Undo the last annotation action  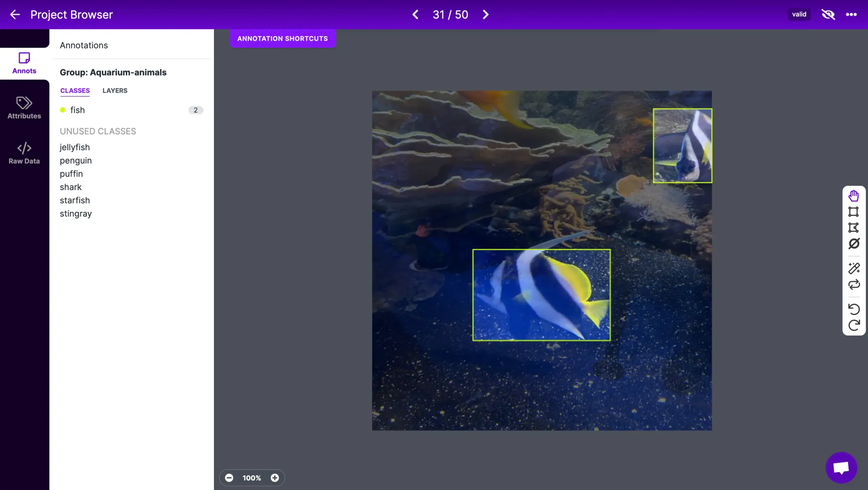coord(854,309)
